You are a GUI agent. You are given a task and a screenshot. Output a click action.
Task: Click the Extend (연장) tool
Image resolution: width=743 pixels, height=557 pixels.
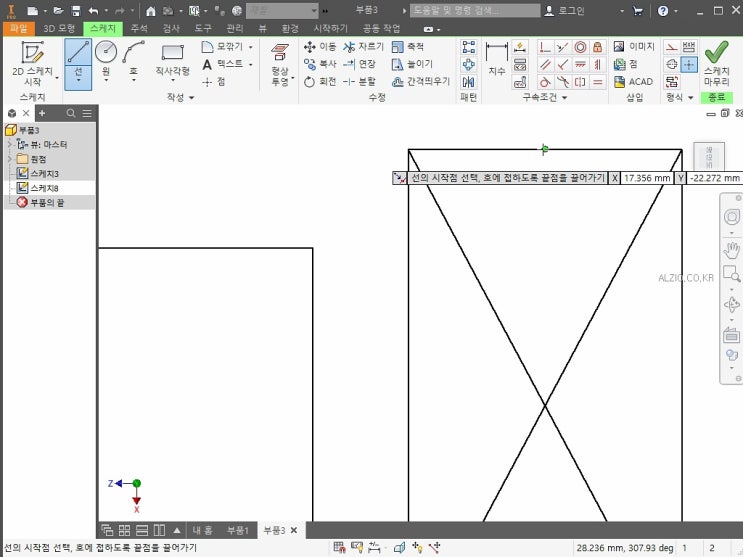point(359,64)
